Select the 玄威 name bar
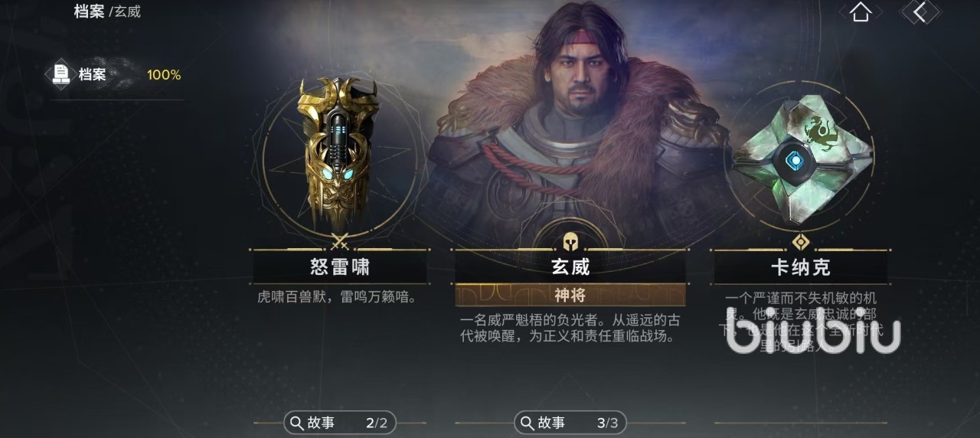This screenshot has height=438, width=980. [570, 266]
